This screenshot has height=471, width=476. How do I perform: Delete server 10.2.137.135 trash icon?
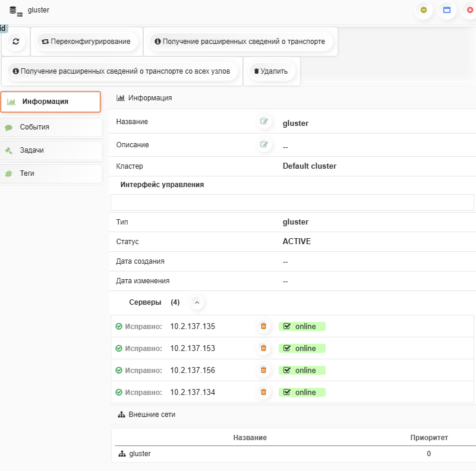pyautogui.click(x=263, y=326)
